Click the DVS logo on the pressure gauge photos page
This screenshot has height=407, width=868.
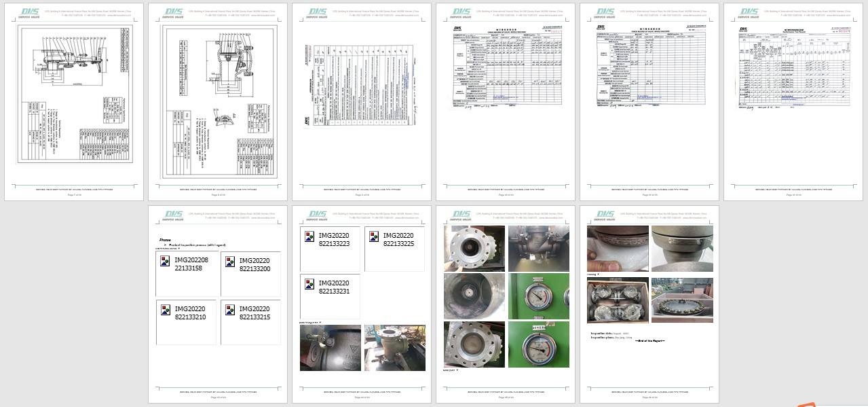click(461, 215)
